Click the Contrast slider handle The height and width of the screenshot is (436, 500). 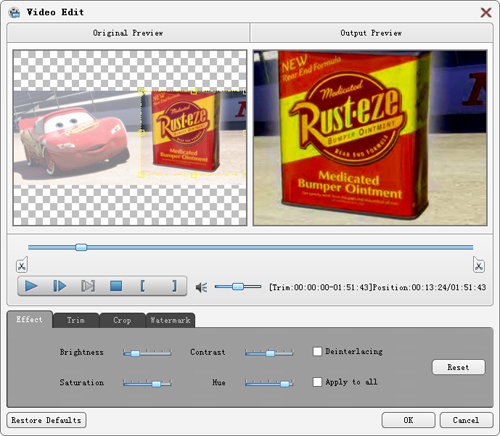click(270, 353)
